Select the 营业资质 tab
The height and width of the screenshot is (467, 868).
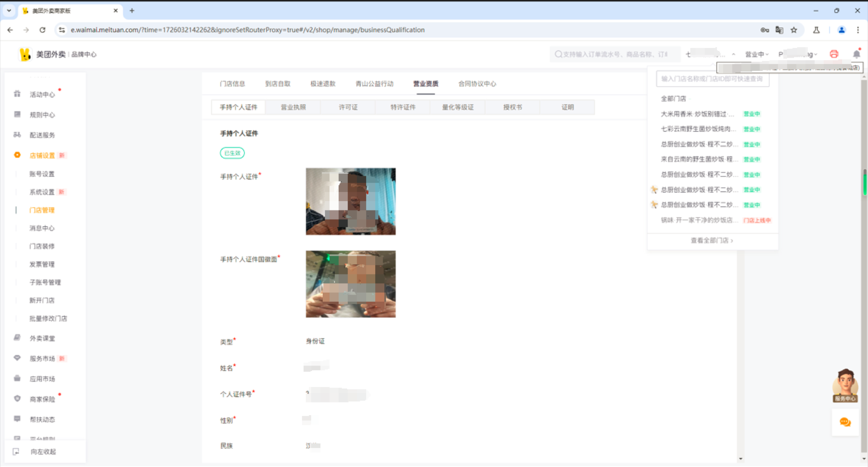pos(426,84)
